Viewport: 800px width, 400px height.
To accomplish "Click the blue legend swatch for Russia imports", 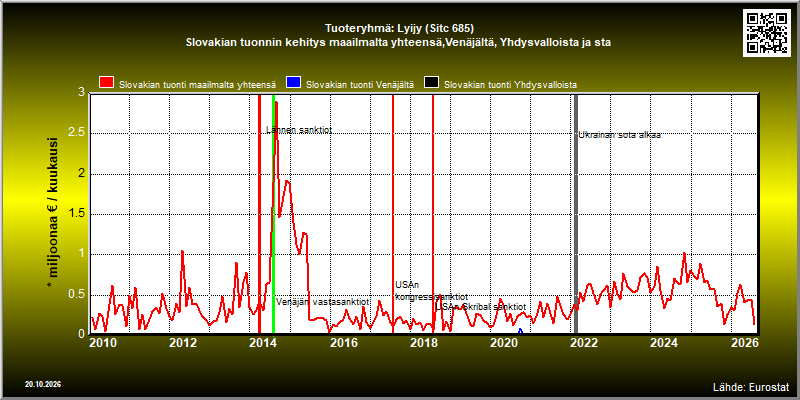I will click(293, 84).
